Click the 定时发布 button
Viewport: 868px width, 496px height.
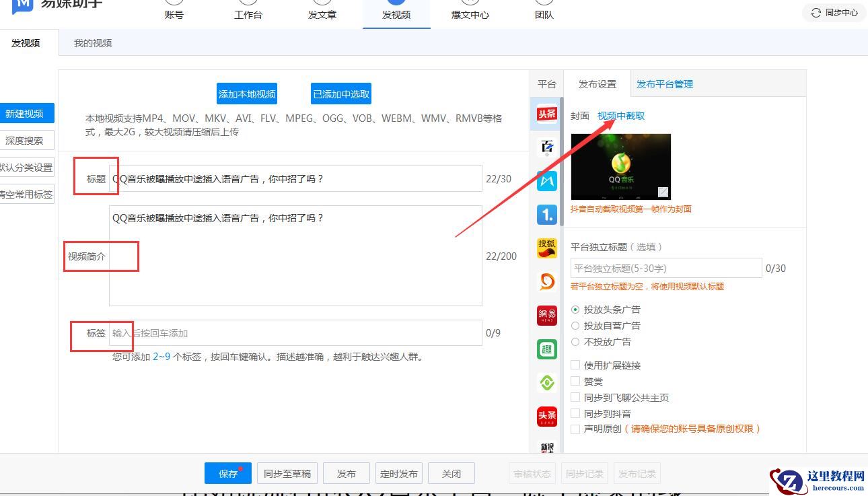[399, 473]
